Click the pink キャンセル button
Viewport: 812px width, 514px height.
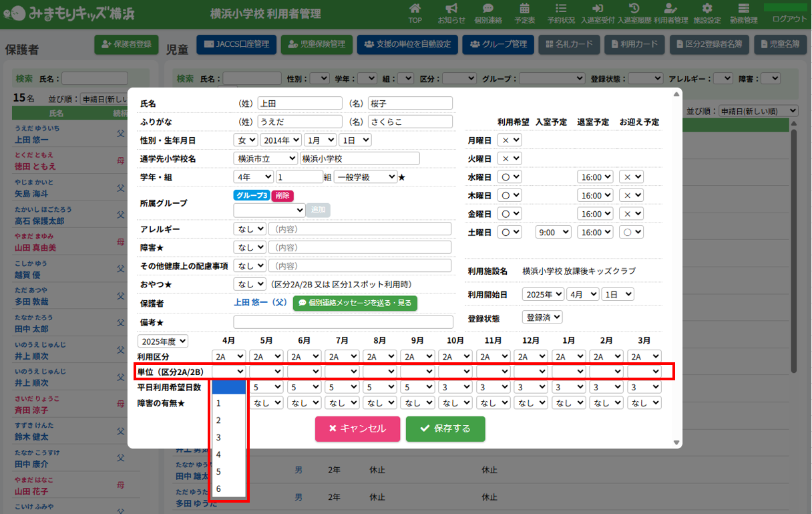coord(357,429)
